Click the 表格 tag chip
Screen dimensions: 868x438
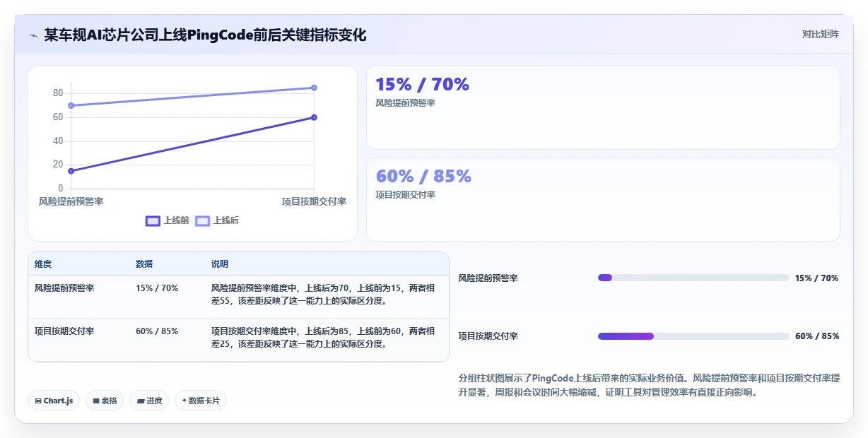pos(105,401)
